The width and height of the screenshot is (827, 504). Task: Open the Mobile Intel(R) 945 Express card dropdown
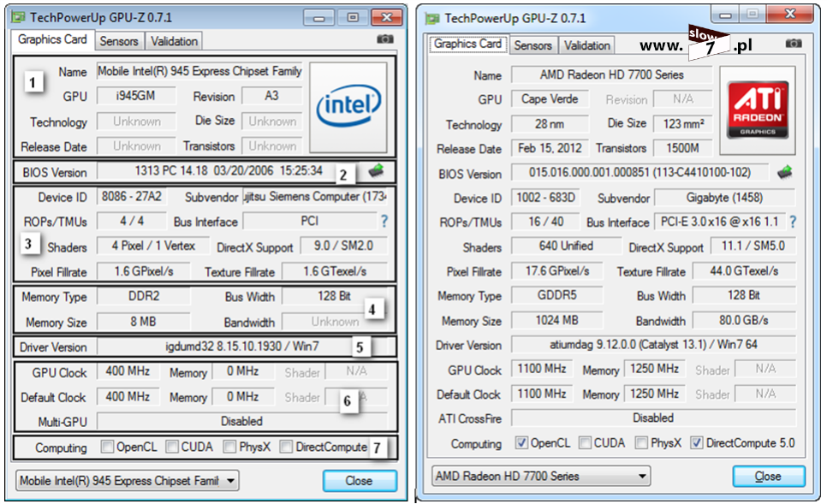pos(127,481)
